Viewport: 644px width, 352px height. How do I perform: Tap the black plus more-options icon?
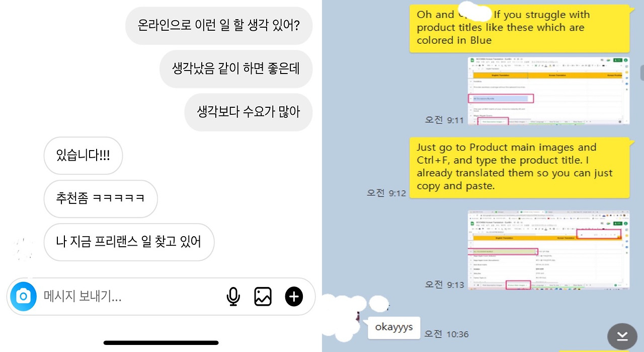(x=294, y=297)
